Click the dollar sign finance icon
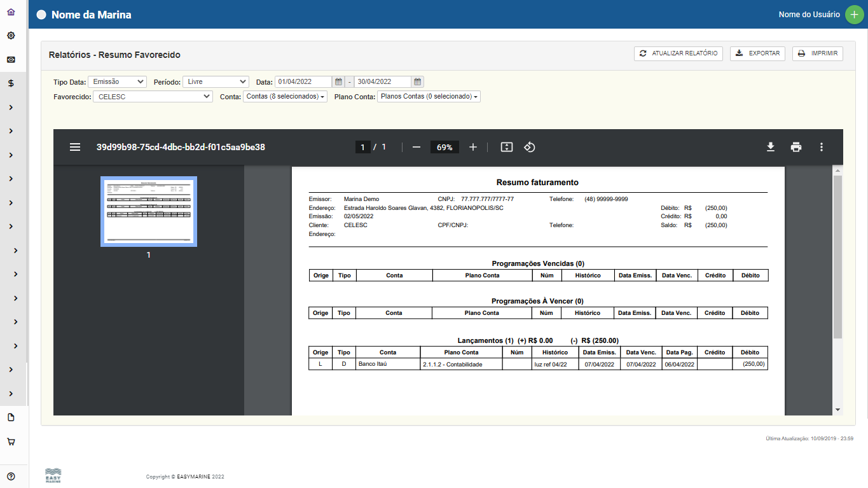The height and width of the screenshot is (488, 868). (11, 83)
